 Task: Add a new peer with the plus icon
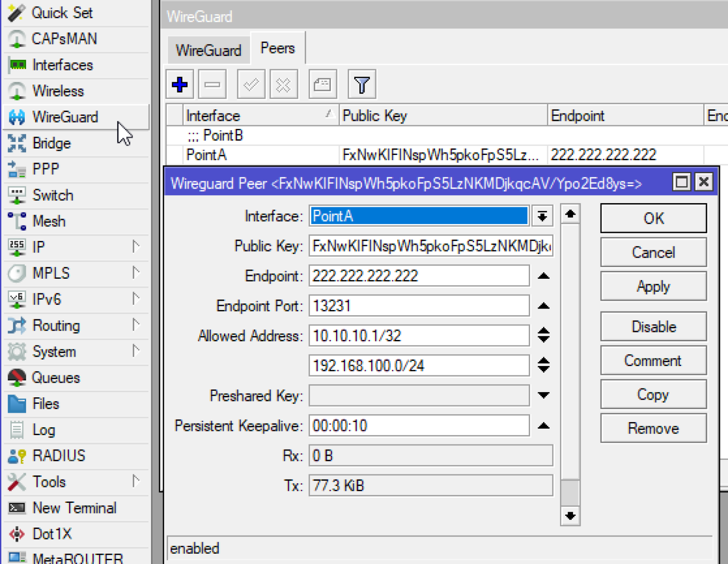[180, 85]
